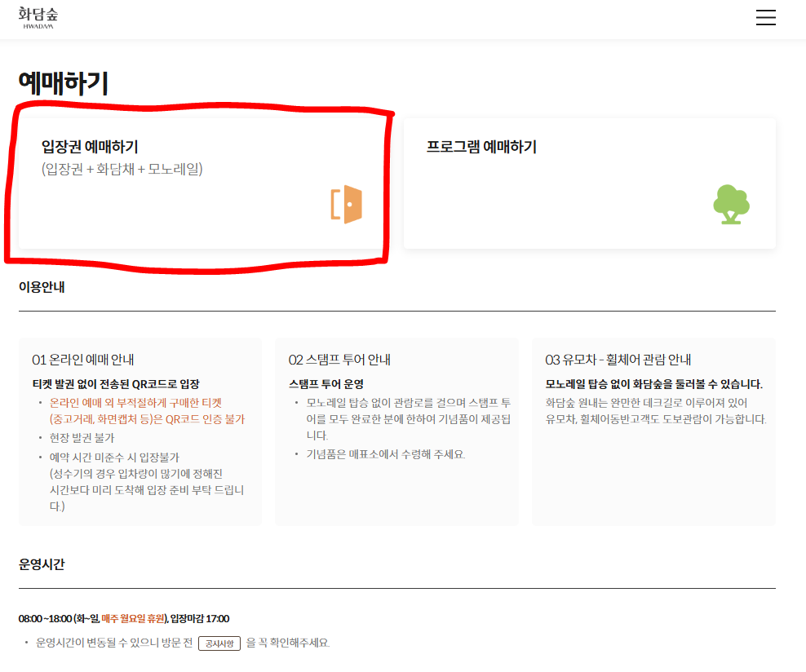Click the 화담숲 HWADAM logo
806x672 pixels.
point(38,18)
